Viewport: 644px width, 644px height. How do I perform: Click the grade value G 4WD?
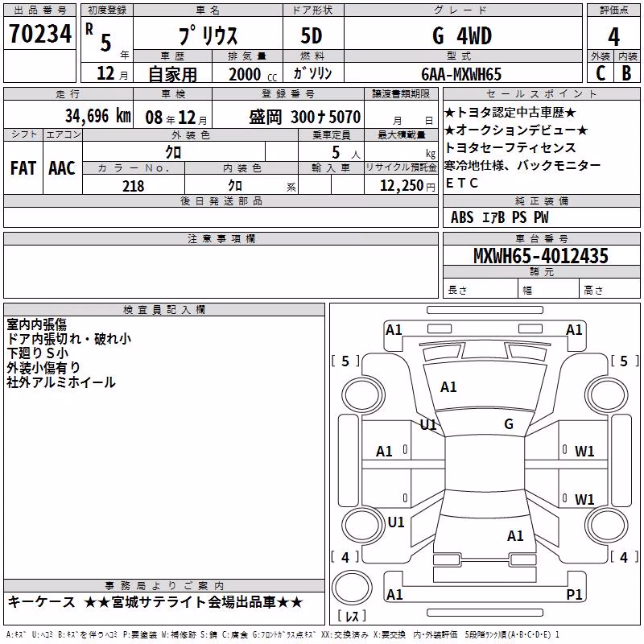click(462, 35)
